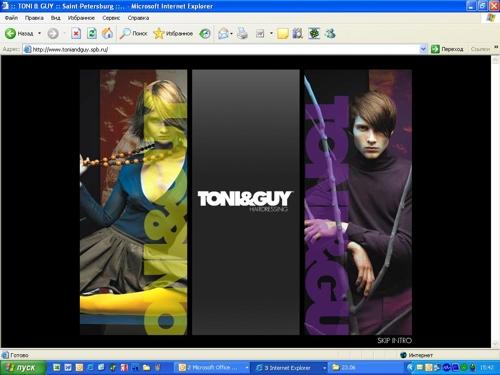Screen dimensions: 500x375
Task: Open Outlook orange icon in quick launch
Action: 79,367
